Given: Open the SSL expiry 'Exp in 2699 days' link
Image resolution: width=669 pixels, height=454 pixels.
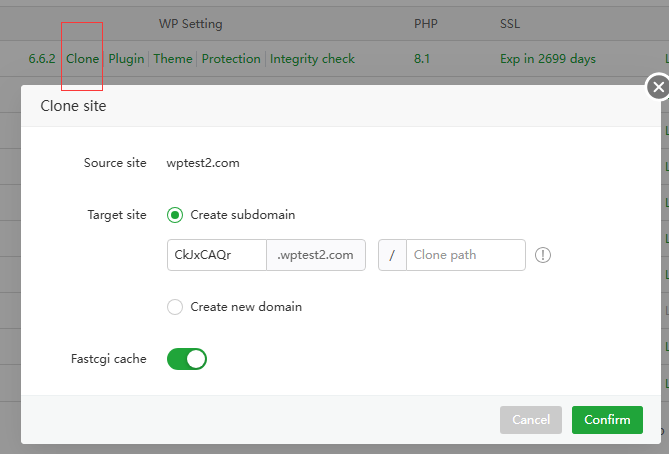Looking at the screenshot, I should [x=547, y=59].
